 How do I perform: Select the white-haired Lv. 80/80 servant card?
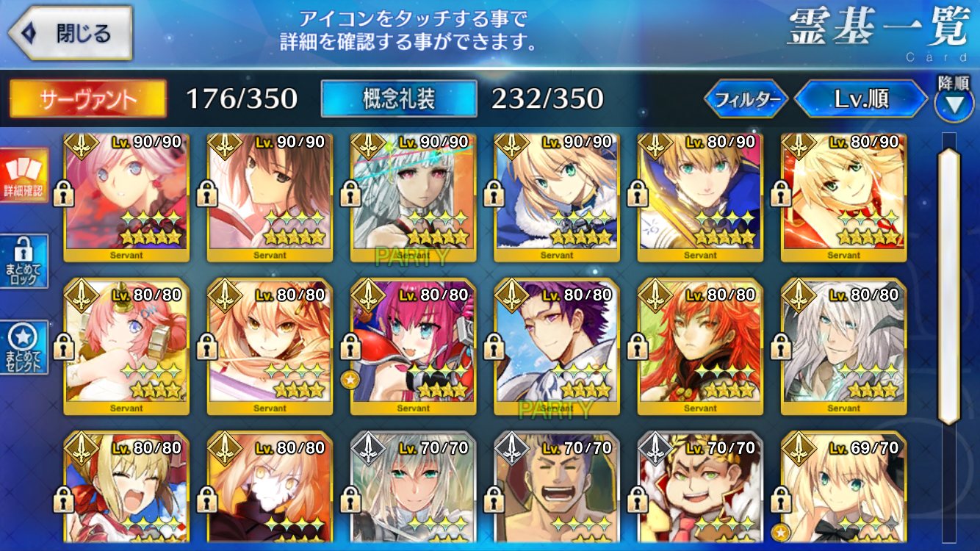(843, 347)
